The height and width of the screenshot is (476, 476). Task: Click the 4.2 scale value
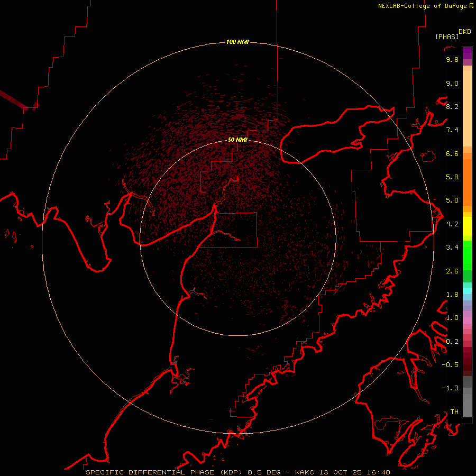pyautogui.click(x=452, y=224)
